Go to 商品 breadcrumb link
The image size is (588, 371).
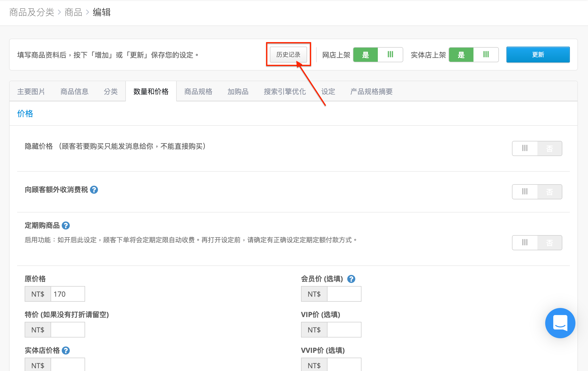(x=73, y=12)
